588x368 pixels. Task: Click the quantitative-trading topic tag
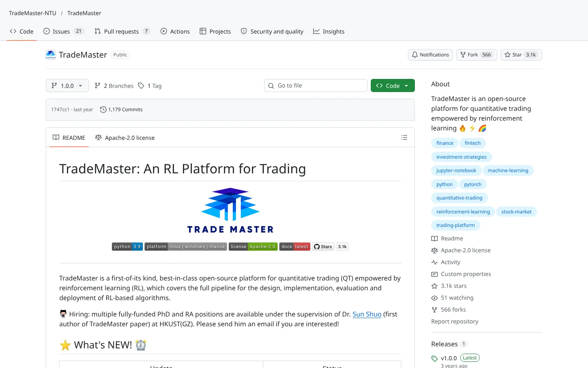point(459,198)
